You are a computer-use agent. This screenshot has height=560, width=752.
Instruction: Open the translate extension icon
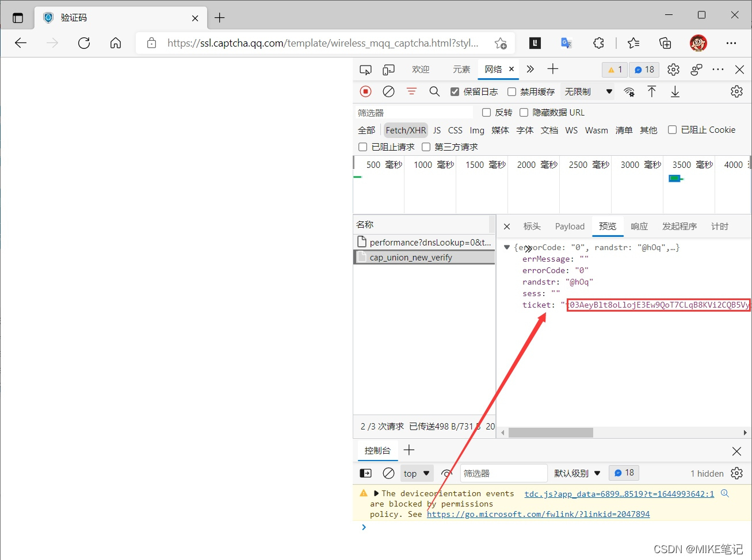tap(567, 43)
